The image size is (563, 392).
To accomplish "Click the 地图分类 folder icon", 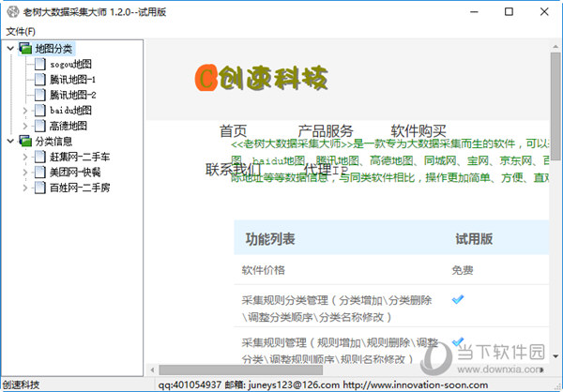I will pyautogui.click(x=25, y=48).
